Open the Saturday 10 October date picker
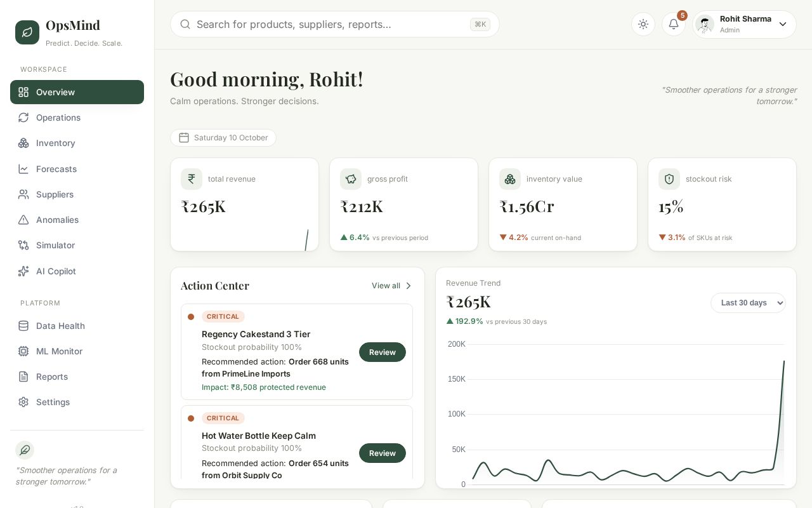812x508 pixels. [223, 138]
